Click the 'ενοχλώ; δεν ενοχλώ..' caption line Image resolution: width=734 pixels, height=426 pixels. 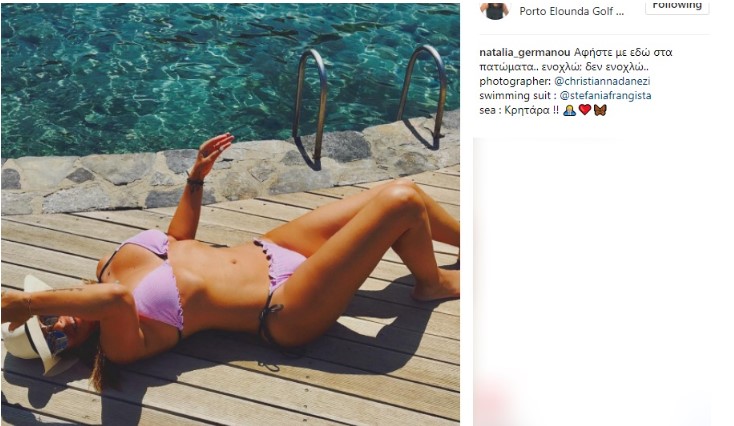[x=595, y=67]
